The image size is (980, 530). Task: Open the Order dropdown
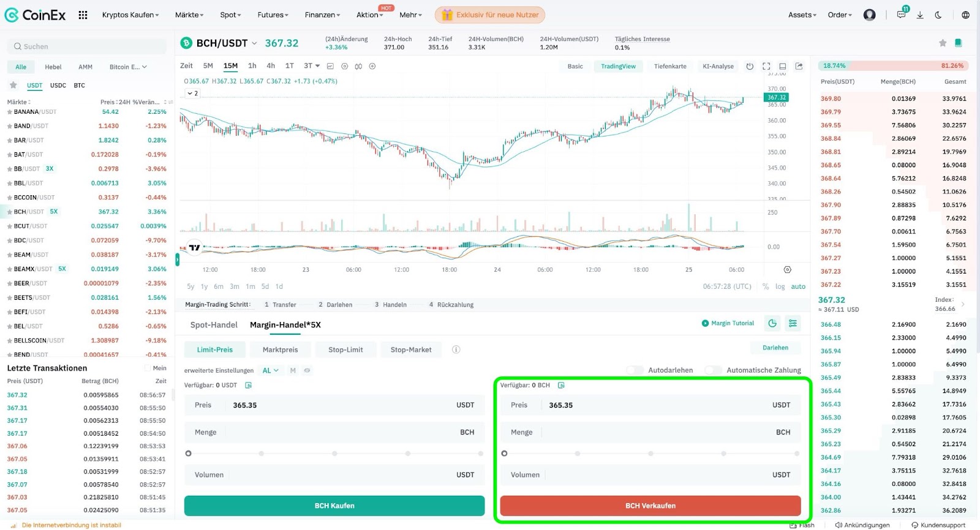840,15
